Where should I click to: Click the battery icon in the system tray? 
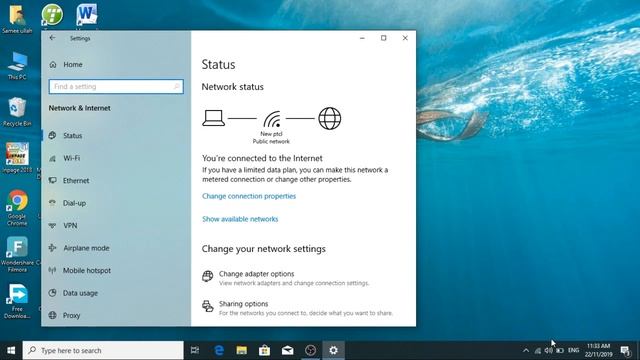coord(560,351)
